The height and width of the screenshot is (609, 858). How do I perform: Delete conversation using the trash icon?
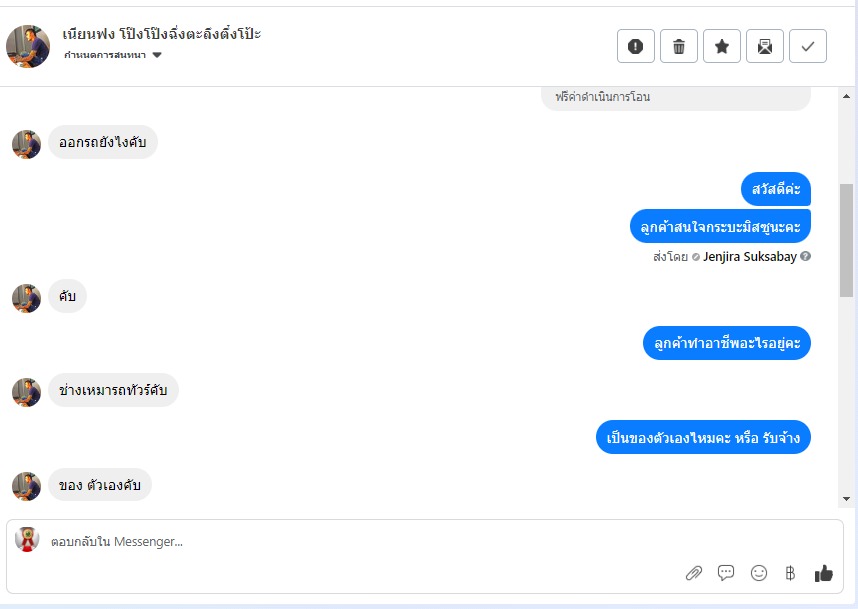tap(679, 47)
